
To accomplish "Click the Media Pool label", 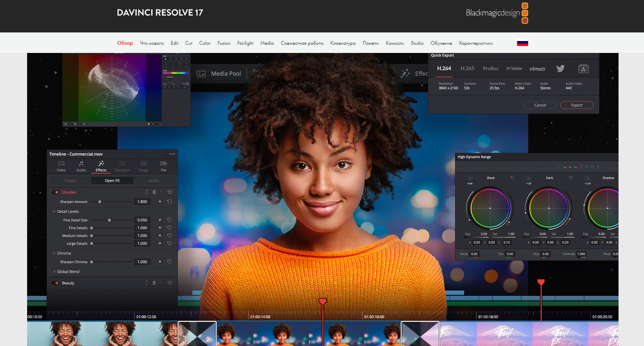I will (x=226, y=73).
